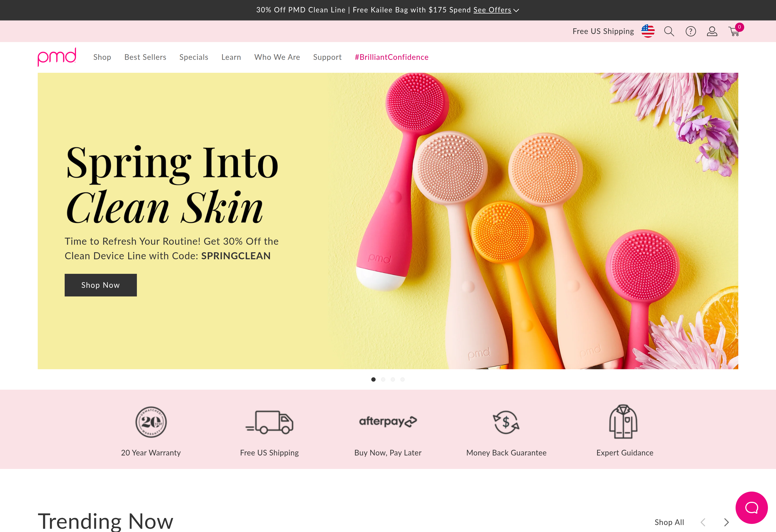Select the fourth carousel slide dot

click(x=402, y=379)
